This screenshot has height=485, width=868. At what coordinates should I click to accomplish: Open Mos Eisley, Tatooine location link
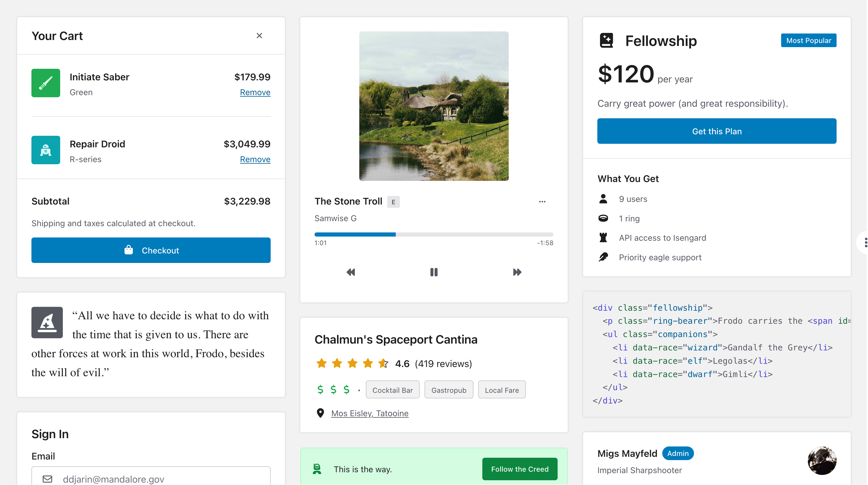coord(370,413)
